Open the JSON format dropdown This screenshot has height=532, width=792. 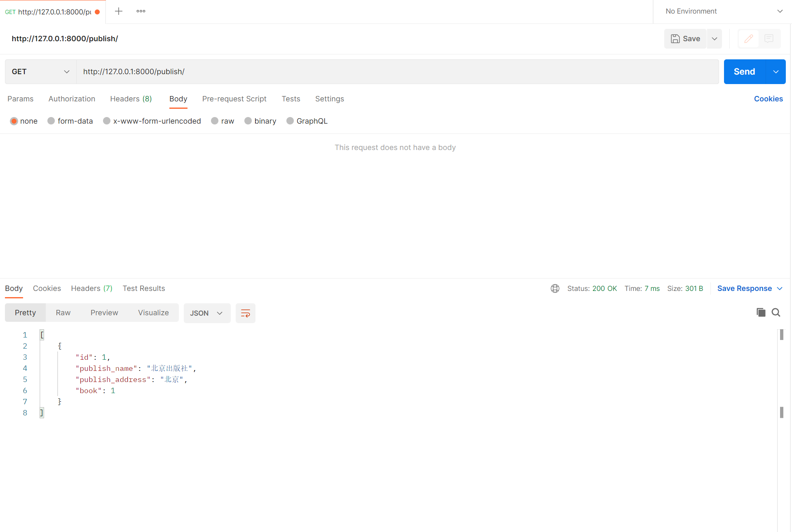pos(206,313)
